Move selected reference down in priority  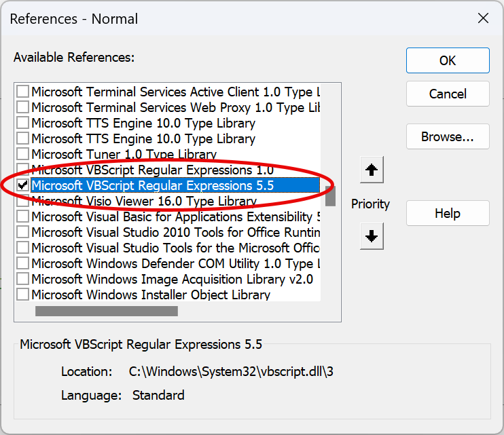pyautogui.click(x=372, y=236)
